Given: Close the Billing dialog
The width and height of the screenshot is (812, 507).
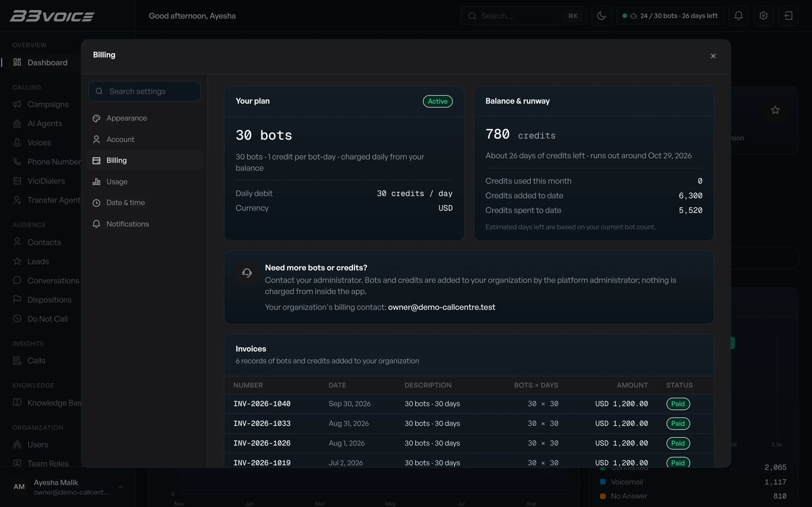Looking at the screenshot, I should tap(713, 56).
